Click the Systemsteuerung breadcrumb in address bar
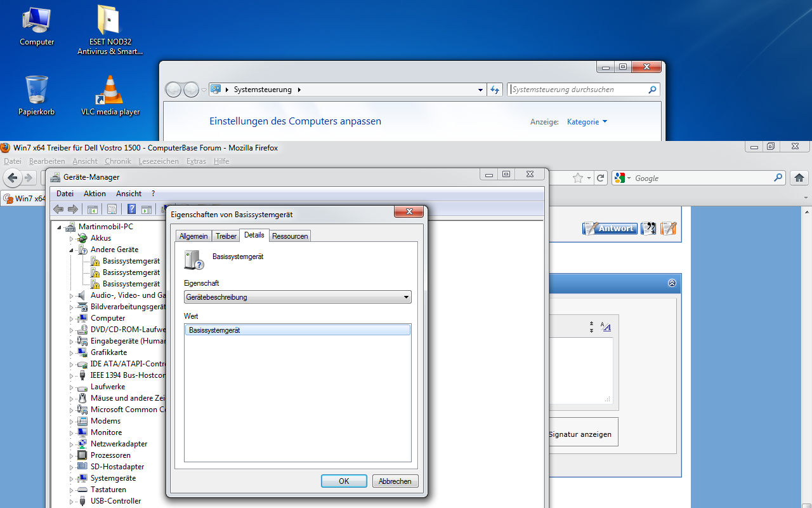The height and width of the screenshot is (508, 812). pyautogui.click(x=263, y=90)
